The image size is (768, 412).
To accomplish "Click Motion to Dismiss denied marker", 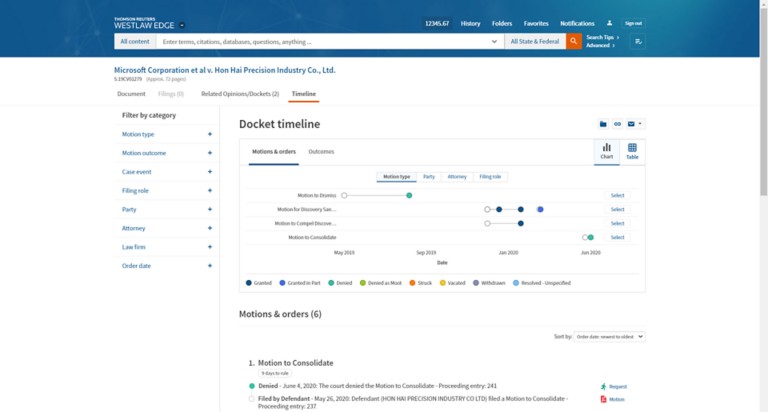I will [x=409, y=195].
